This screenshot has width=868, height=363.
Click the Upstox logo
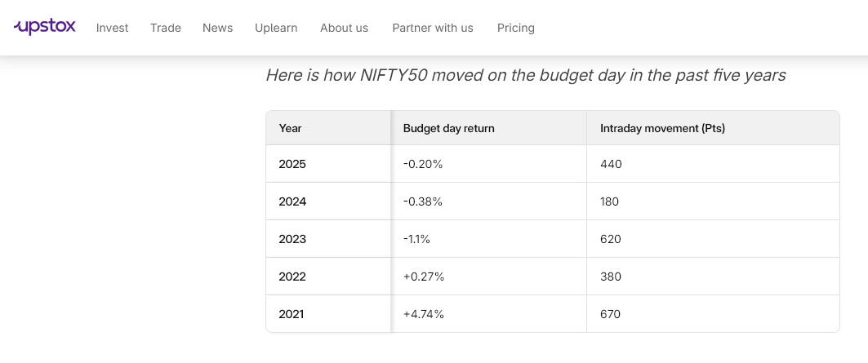point(45,27)
